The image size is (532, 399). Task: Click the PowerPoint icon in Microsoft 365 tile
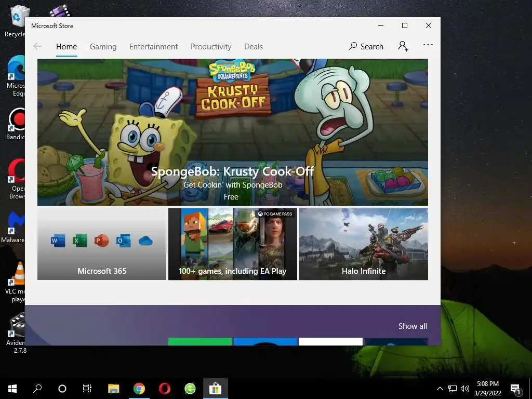click(x=101, y=241)
